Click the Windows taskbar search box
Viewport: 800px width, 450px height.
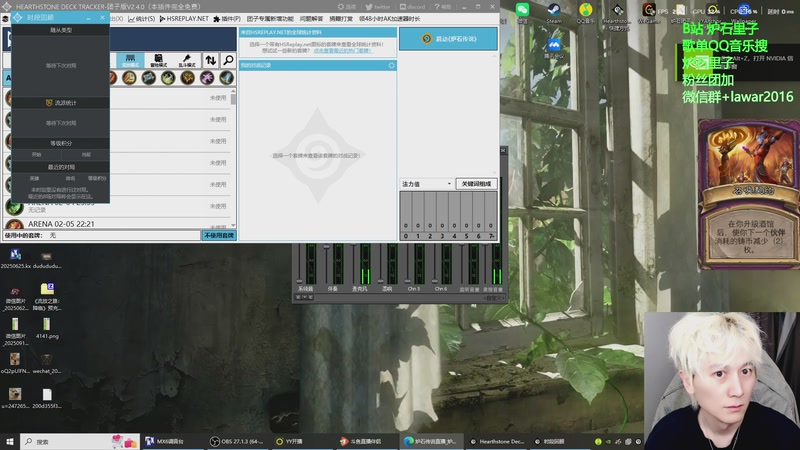[x=81, y=441]
